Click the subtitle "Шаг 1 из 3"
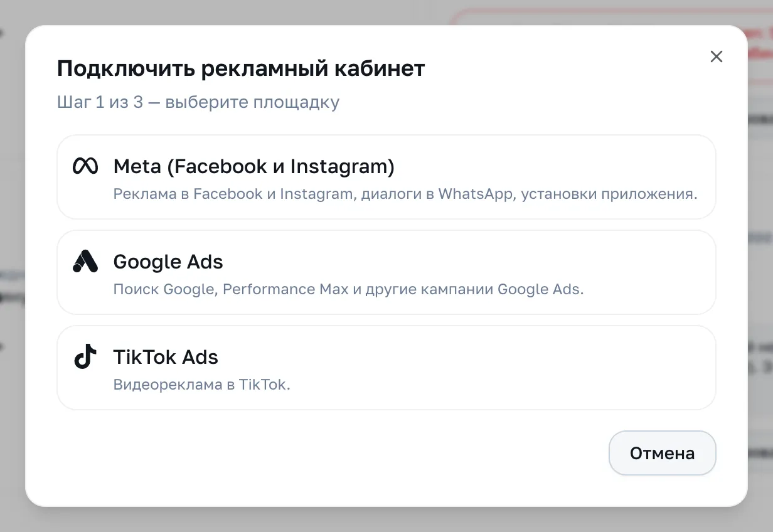This screenshot has width=773, height=532. tap(100, 102)
